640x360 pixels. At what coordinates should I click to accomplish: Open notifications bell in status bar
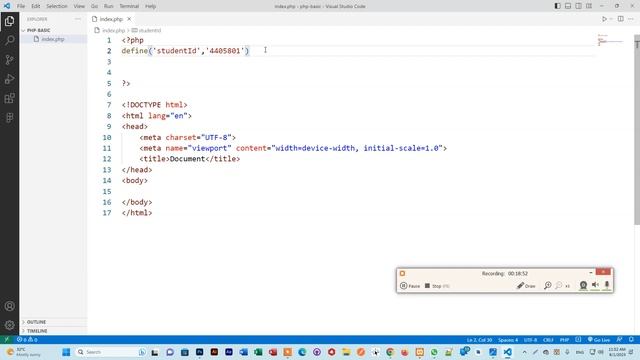coord(631,340)
